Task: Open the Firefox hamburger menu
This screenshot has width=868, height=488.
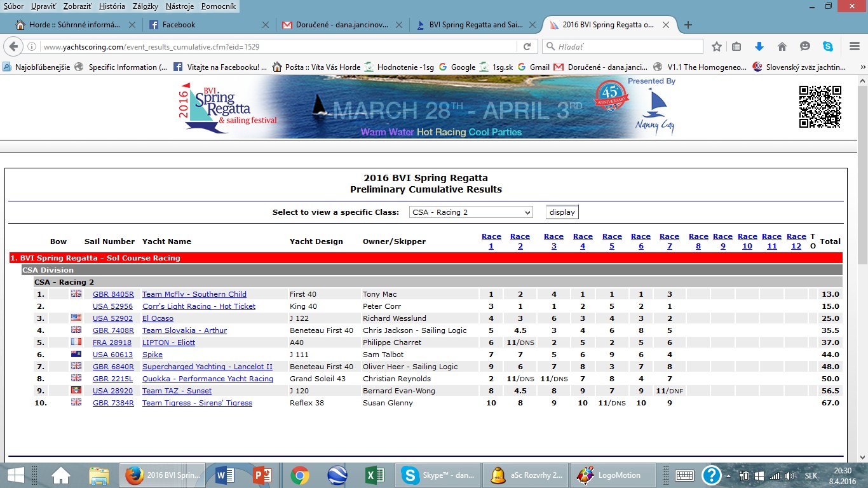Action: tap(855, 46)
